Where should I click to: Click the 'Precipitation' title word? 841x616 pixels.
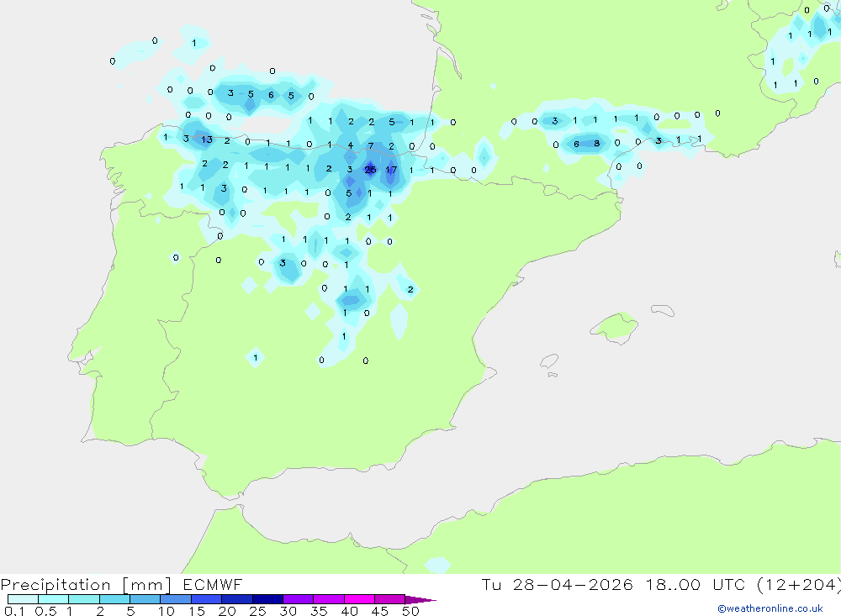tap(56, 585)
